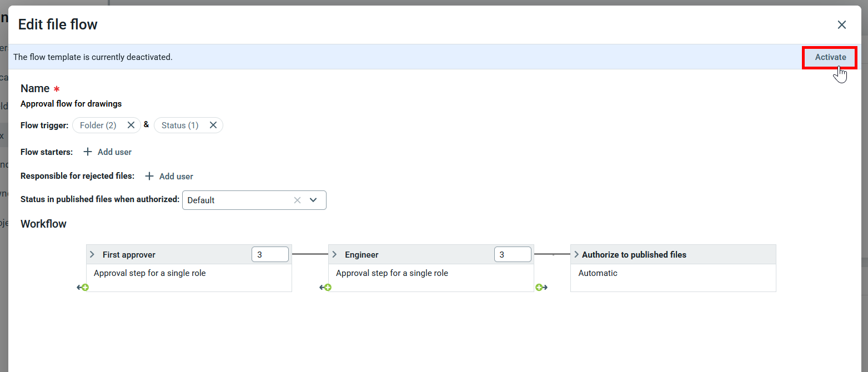The height and width of the screenshot is (372, 868).
Task: Remove the Status (1) flow trigger
Action: tap(213, 125)
